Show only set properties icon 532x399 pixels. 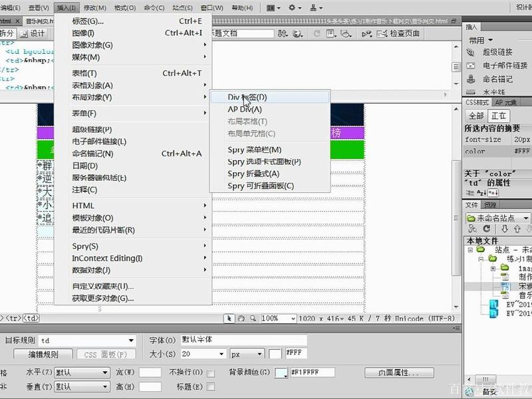(493, 193)
